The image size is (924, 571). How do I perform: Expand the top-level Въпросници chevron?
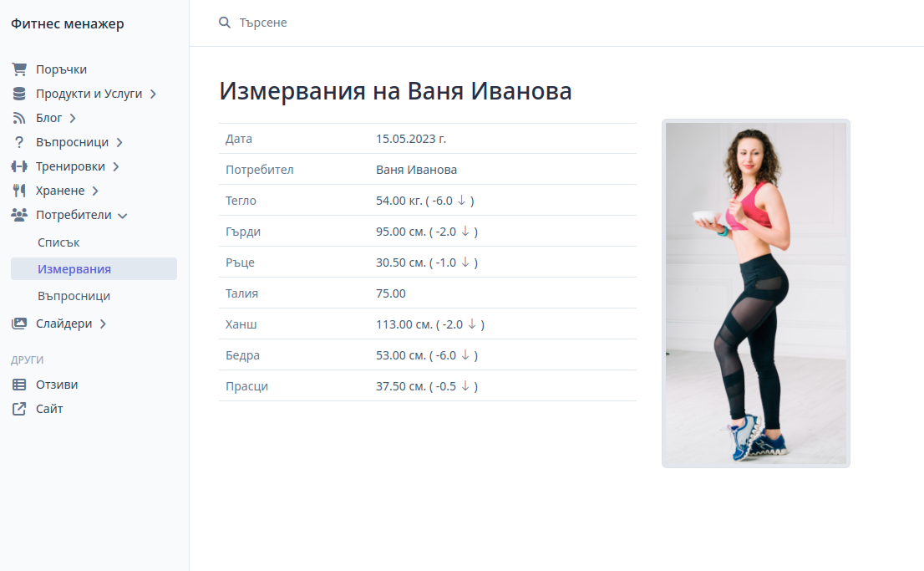tap(119, 142)
